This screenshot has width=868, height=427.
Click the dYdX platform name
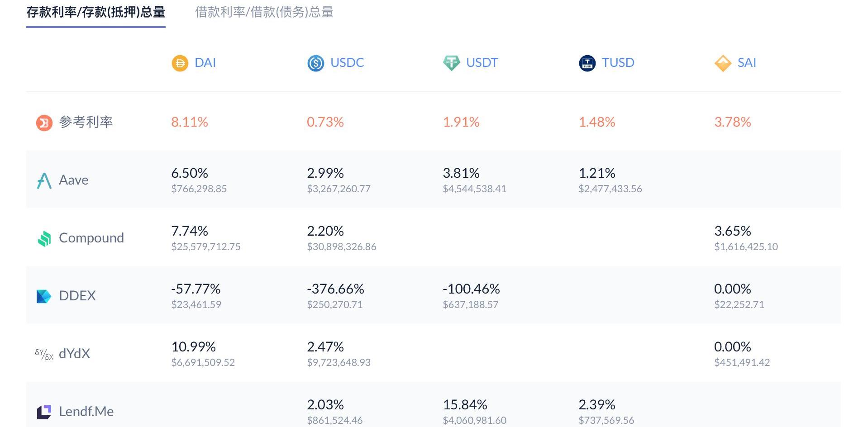pos(74,354)
